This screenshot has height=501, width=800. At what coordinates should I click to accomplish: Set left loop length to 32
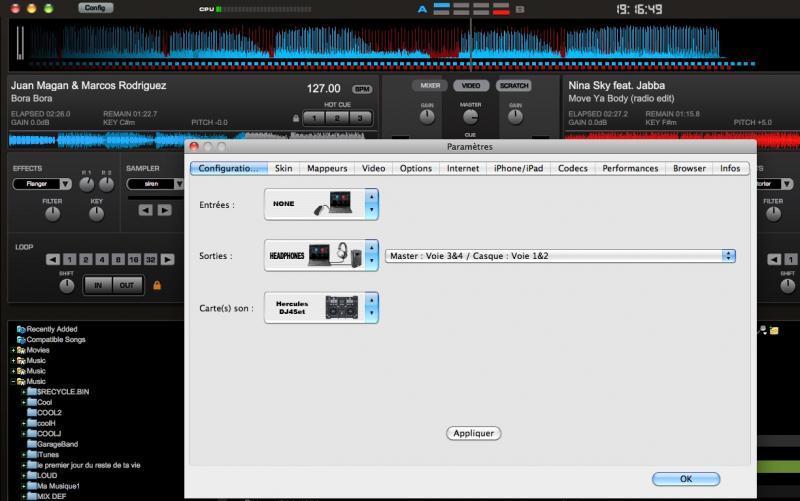pos(151,260)
